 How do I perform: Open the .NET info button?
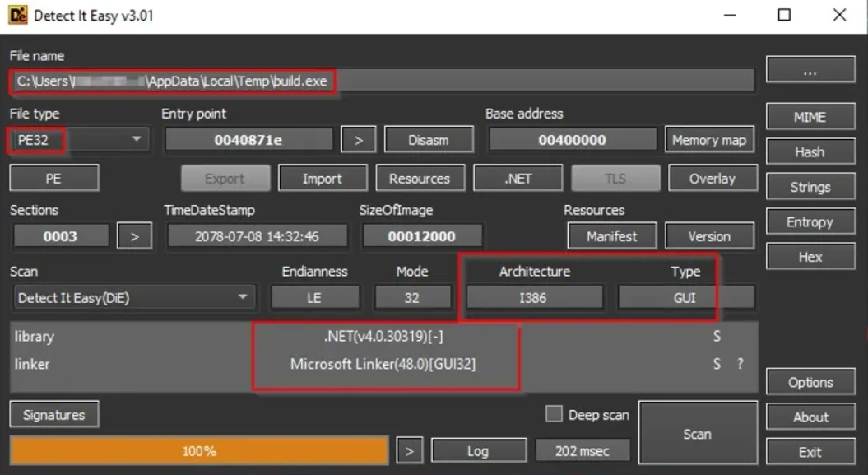518,179
